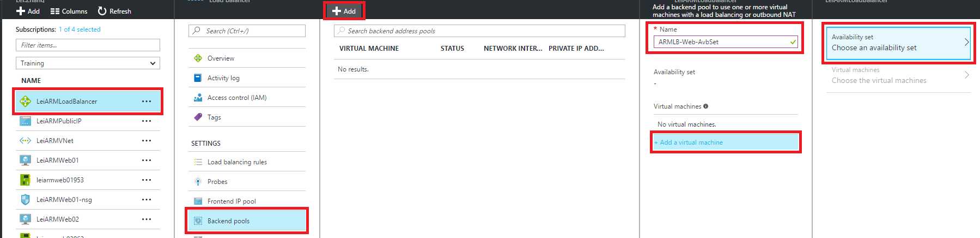The height and width of the screenshot is (238, 980).
Task: Select LeiARMVNet resource name
Action: (x=55, y=141)
